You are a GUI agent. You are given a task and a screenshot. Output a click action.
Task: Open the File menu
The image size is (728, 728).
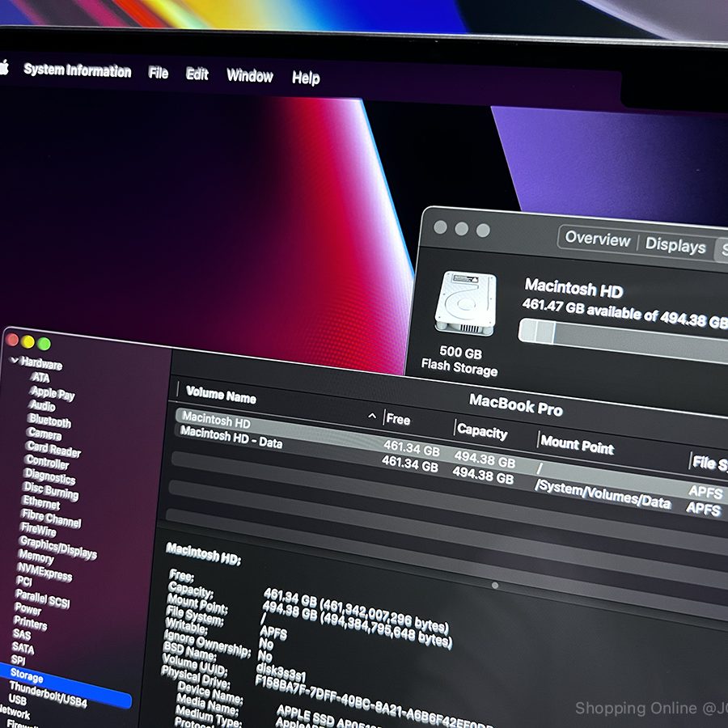[159, 73]
